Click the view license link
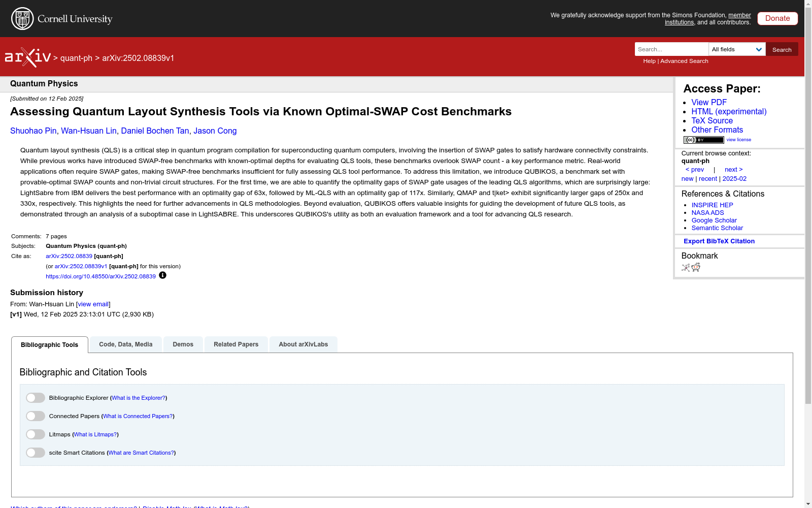Viewport: 812px width, 508px height. click(739, 140)
